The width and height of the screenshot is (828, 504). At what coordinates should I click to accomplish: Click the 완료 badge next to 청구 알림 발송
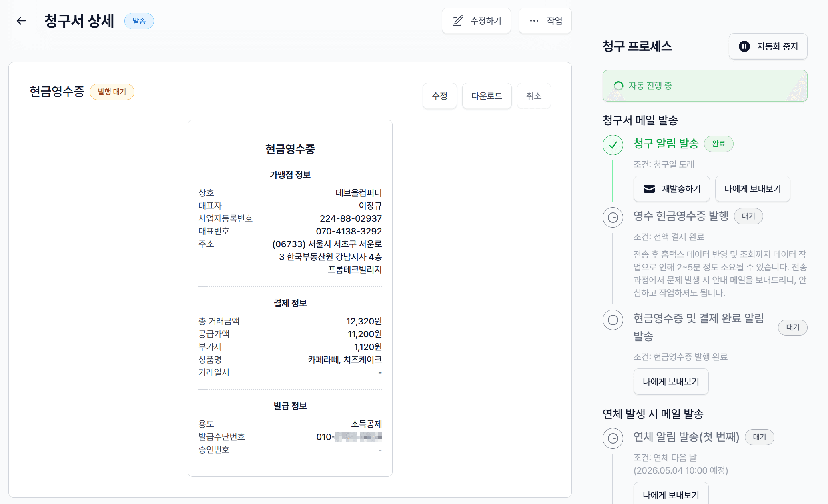(x=718, y=144)
